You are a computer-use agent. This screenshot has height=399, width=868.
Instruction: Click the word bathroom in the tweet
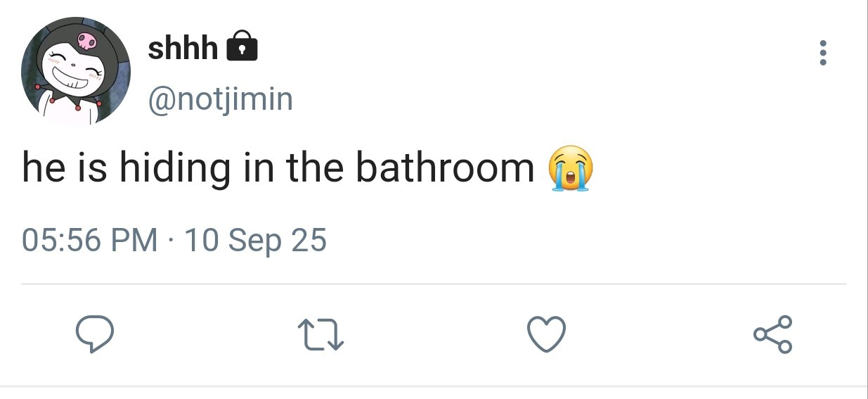(445, 167)
